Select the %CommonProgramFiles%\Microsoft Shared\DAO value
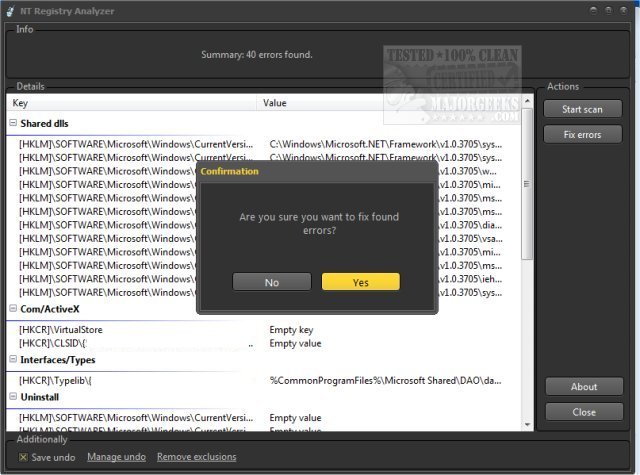 [385, 380]
